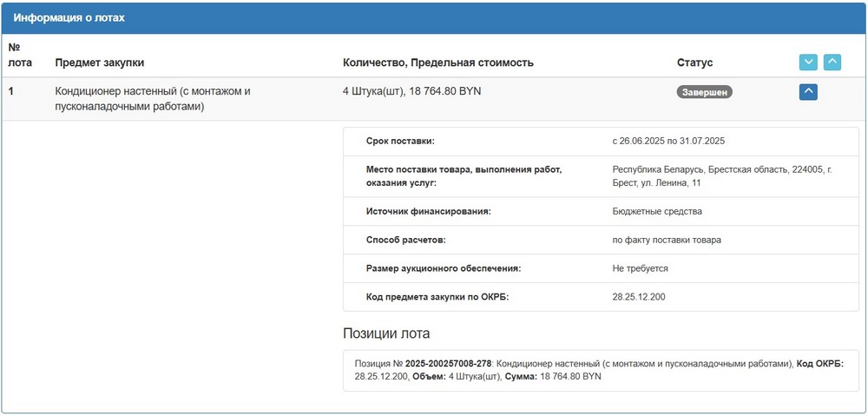Viewport: 868px width, 416px height.
Task: Click the "Бюджетные средства" funding source value
Action: click(x=657, y=211)
